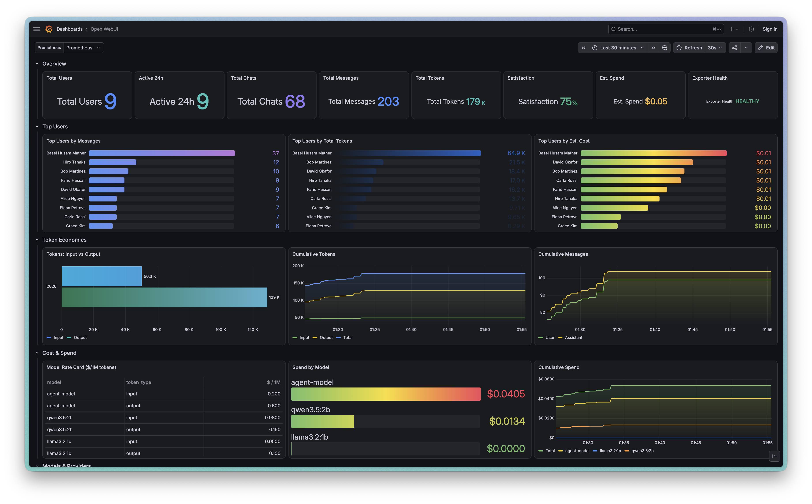Click the dock side-panel icon at bottom right

[774, 456]
